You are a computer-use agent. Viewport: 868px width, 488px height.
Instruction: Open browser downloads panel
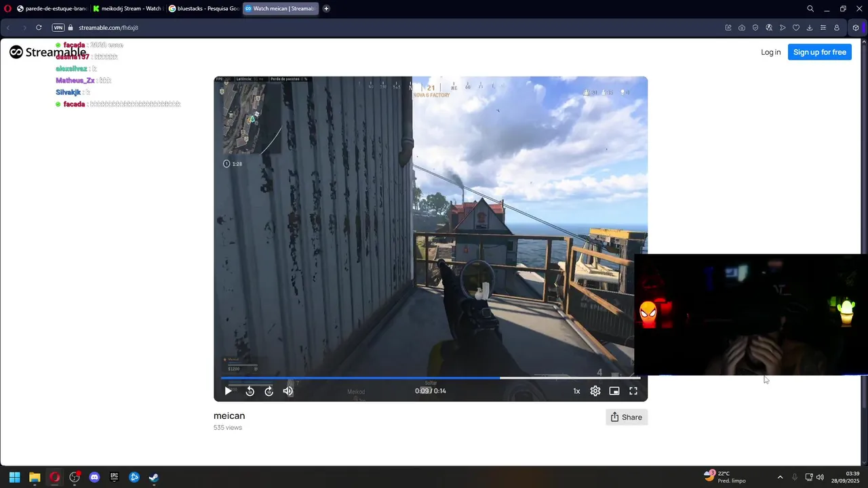click(810, 28)
